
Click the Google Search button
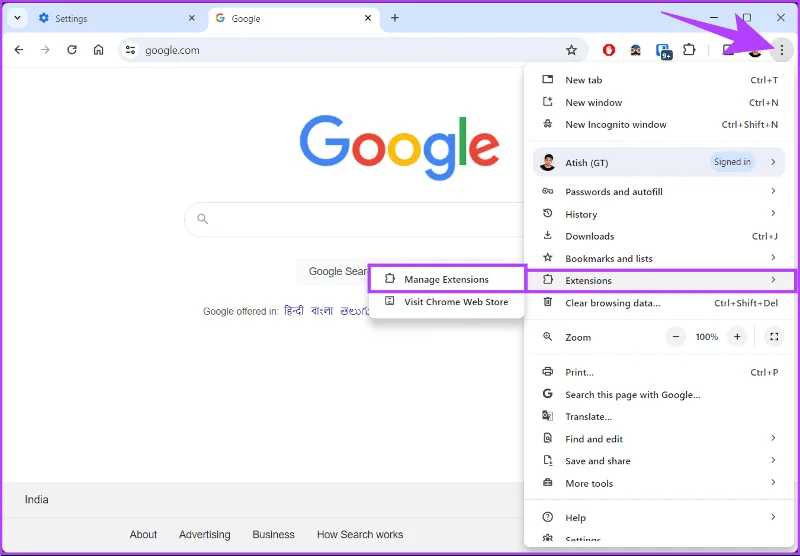333,271
